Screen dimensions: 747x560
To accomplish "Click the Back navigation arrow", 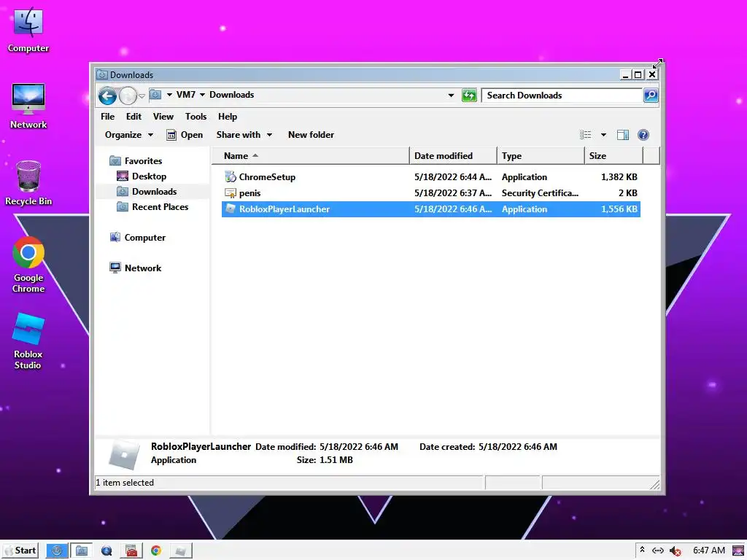I will [x=108, y=96].
